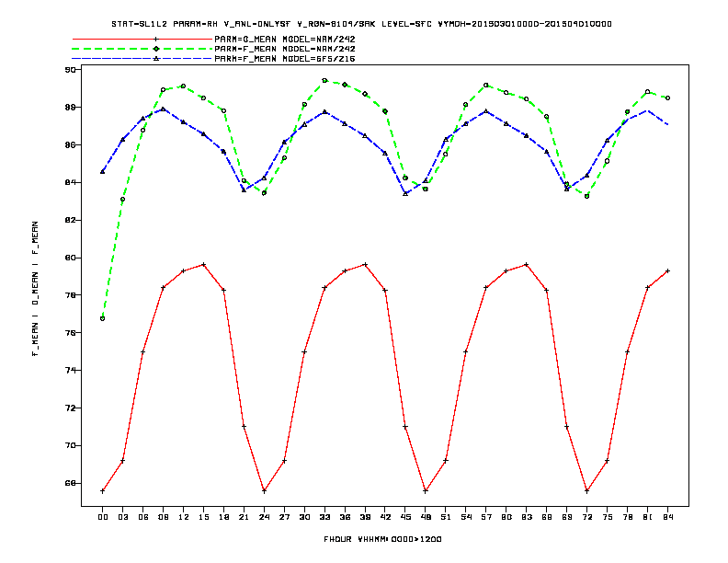Click the x-axis tick label 75

pos(608,517)
